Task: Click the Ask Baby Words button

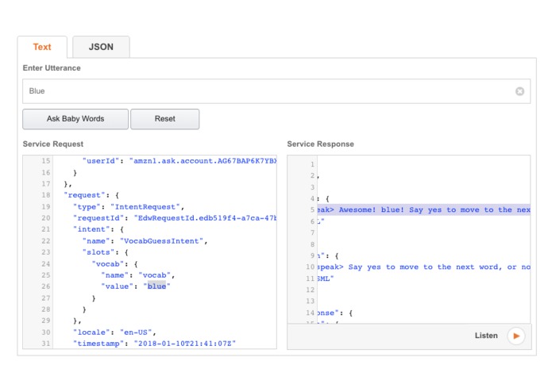Action: click(75, 119)
